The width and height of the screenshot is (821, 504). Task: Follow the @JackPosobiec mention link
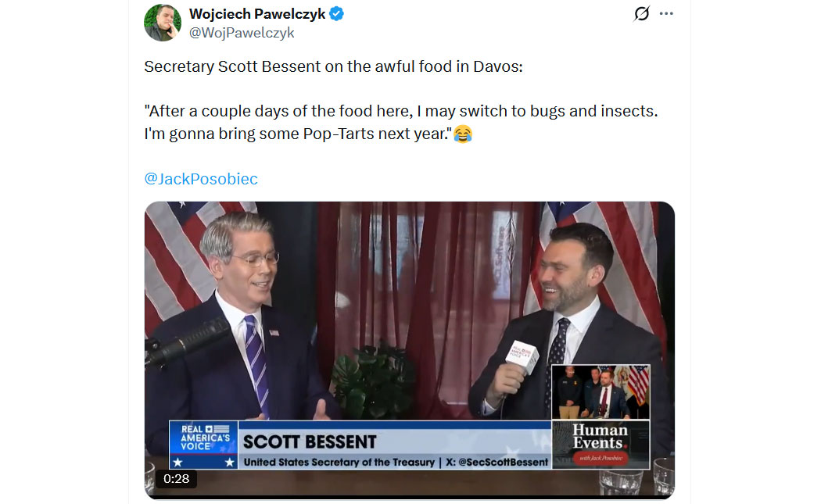(200, 179)
